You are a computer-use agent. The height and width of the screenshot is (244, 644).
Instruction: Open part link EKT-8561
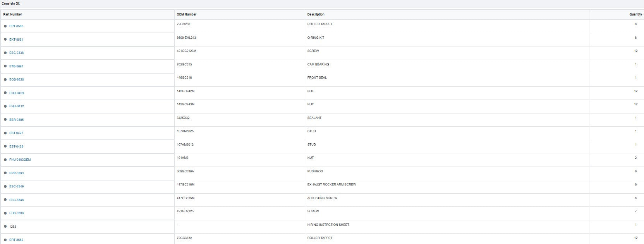[x=16, y=40]
